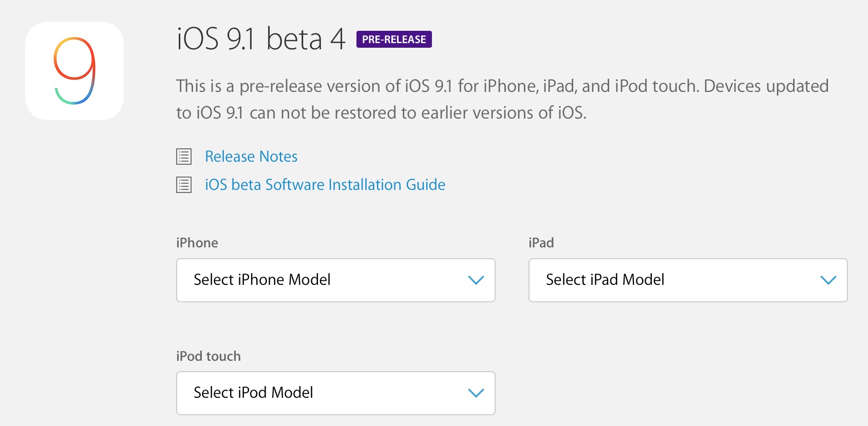Screen dimensions: 868x426
Task: Click the pre-release description paragraph
Action: [502, 99]
